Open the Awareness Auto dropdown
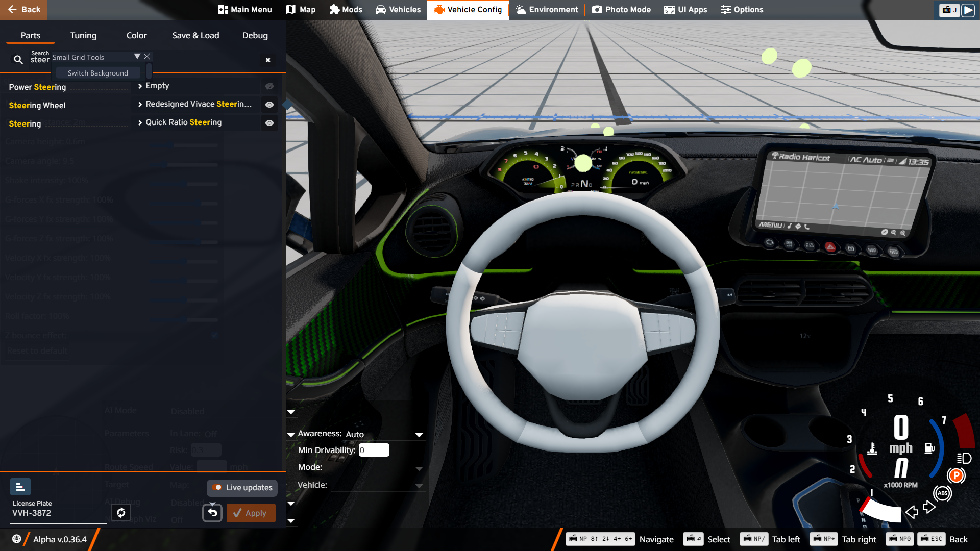The height and width of the screenshot is (551, 980). (x=419, y=435)
